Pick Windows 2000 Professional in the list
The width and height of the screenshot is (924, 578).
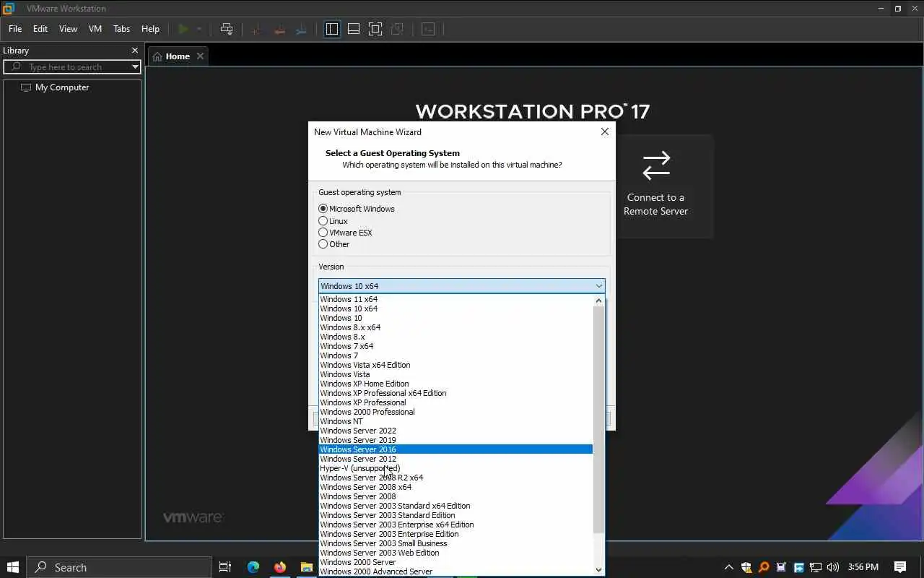click(x=456, y=412)
